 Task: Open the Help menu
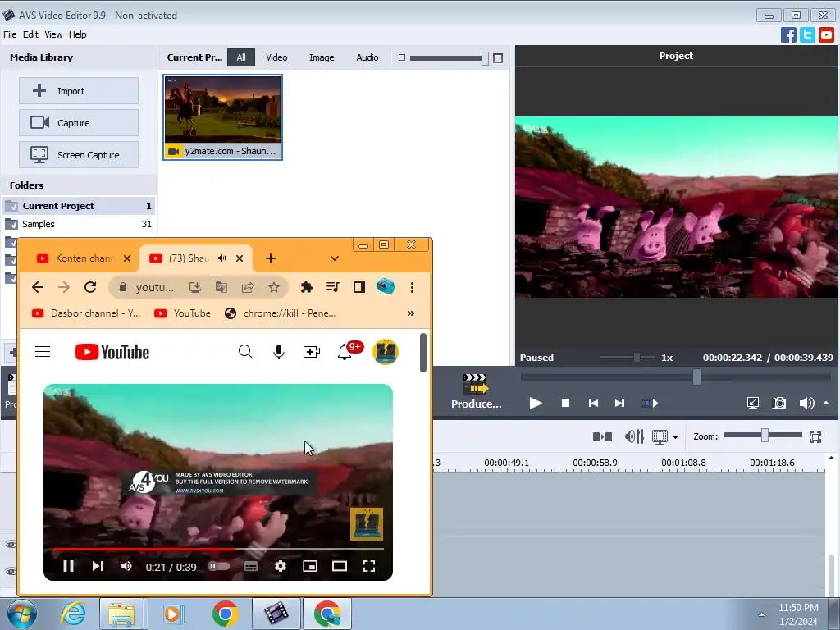(x=78, y=34)
